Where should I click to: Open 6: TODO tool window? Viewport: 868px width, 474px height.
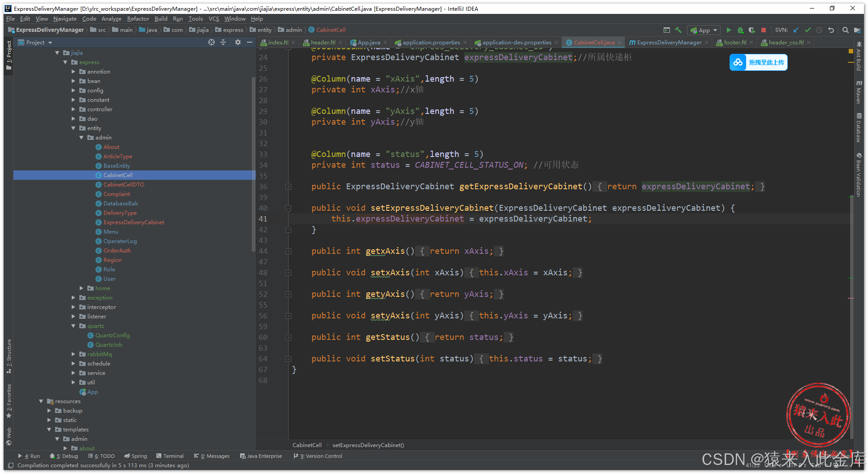pyautogui.click(x=101, y=456)
